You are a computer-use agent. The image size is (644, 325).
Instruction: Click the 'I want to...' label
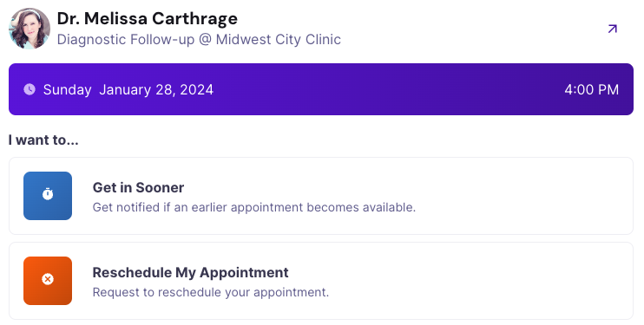43,140
